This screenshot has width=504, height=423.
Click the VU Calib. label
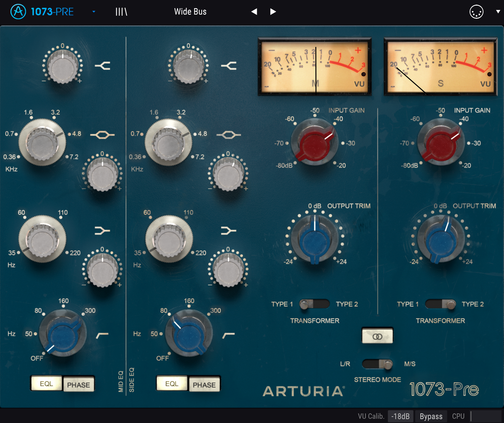(x=371, y=416)
